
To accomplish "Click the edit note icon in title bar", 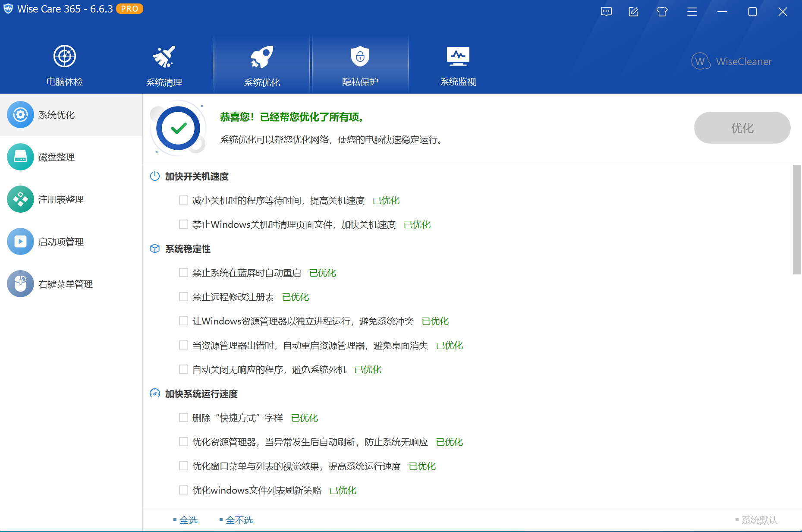I will pyautogui.click(x=633, y=12).
